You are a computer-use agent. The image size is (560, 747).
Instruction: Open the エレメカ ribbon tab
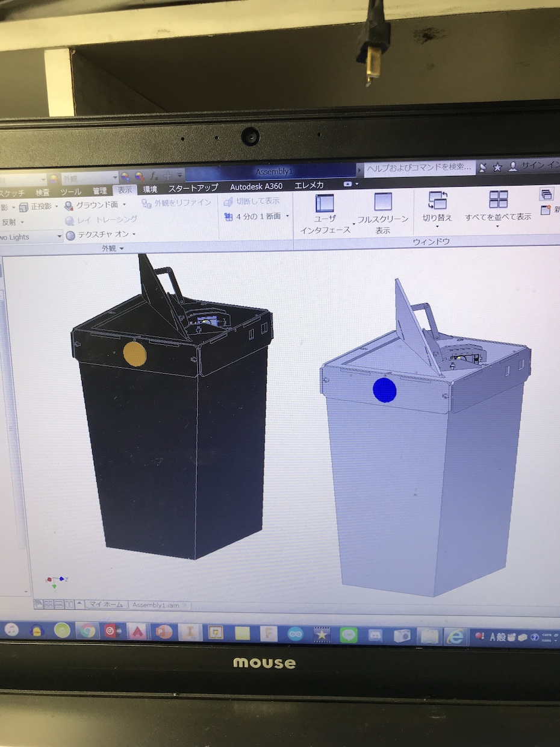click(309, 186)
